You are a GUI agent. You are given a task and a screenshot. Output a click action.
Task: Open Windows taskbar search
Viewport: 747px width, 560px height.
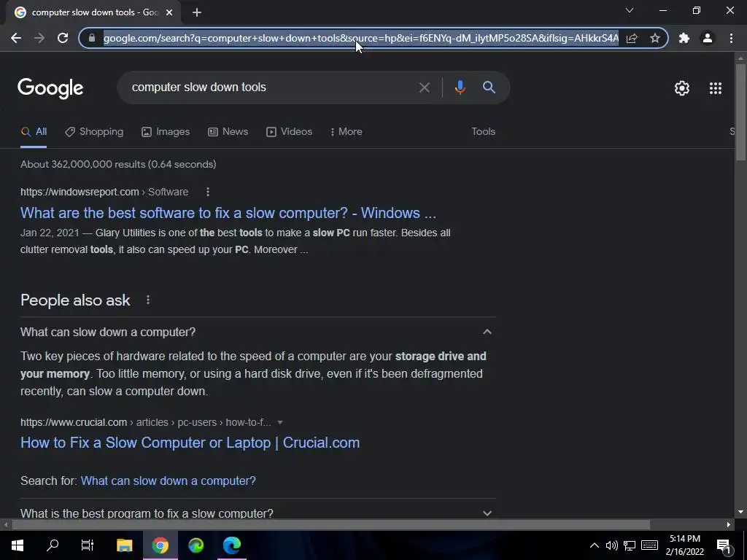[x=53, y=545]
